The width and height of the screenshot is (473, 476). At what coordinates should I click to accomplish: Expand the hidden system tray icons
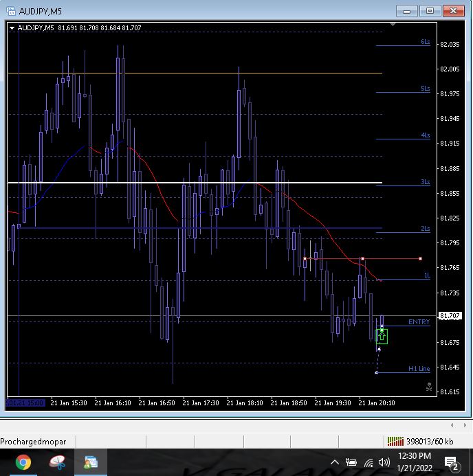click(x=334, y=462)
